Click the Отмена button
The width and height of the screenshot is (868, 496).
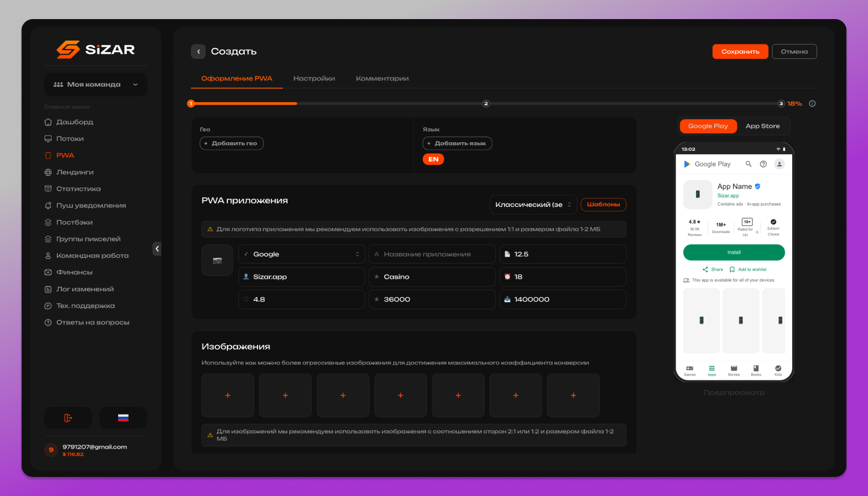click(x=794, y=51)
